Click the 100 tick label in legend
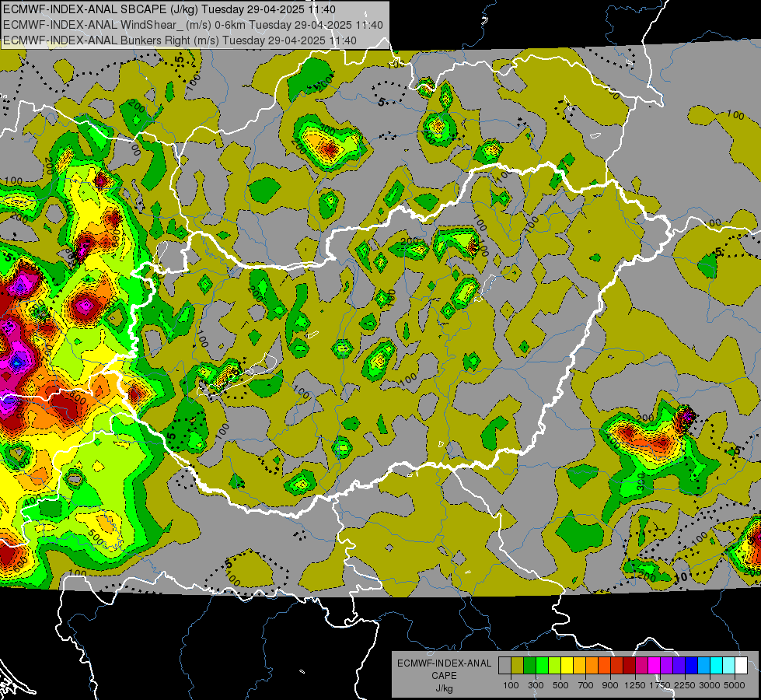Screen dimensions: 761x700 tap(511, 685)
